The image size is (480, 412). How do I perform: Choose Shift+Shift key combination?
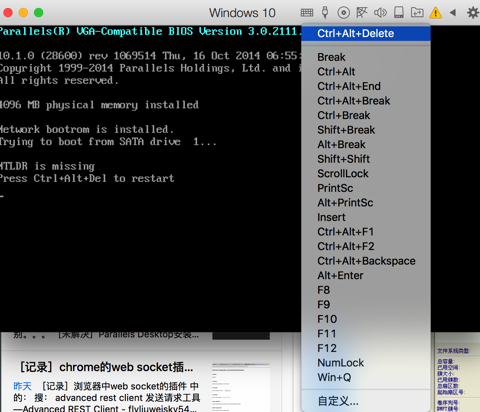pos(366,159)
